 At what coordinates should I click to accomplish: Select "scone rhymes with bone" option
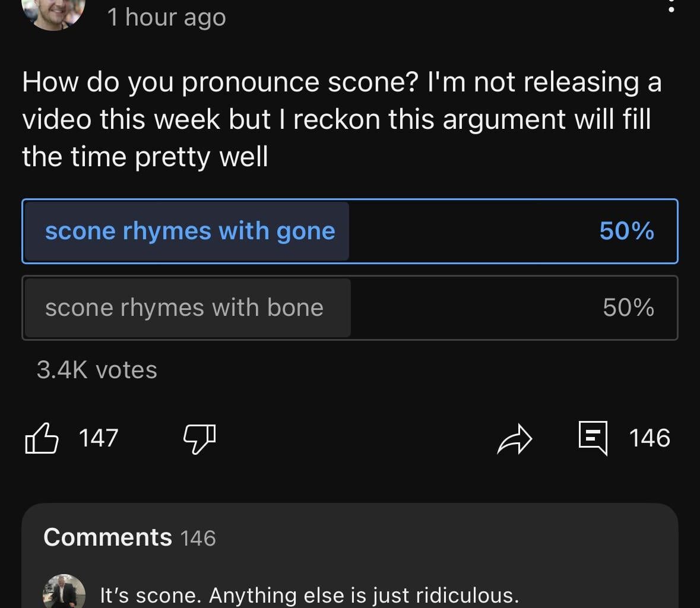click(x=184, y=308)
